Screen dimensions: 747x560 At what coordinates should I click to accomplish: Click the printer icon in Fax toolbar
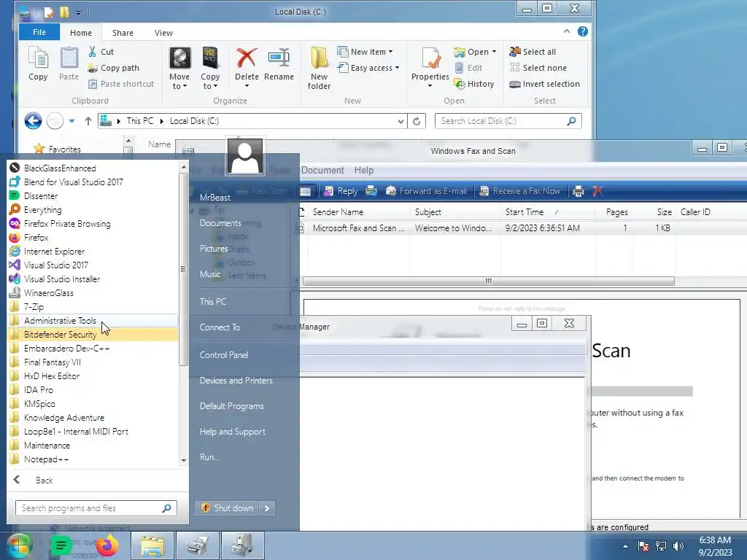(578, 191)
